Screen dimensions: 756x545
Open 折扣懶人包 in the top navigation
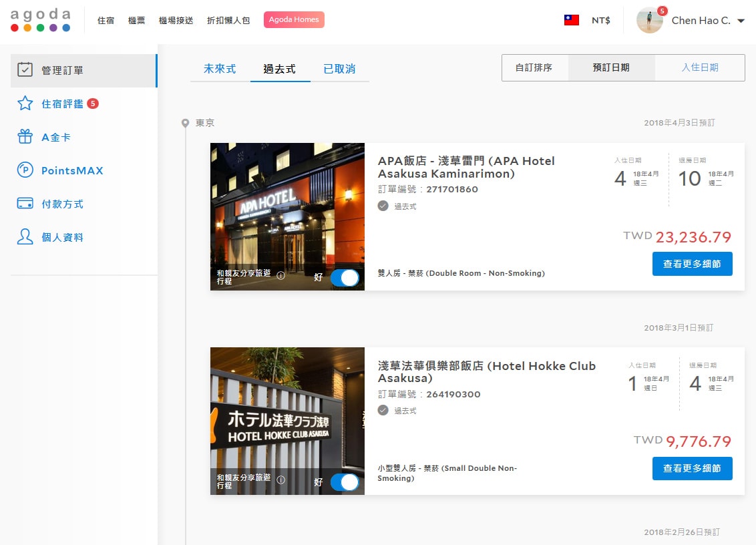(x=228, y=20)
